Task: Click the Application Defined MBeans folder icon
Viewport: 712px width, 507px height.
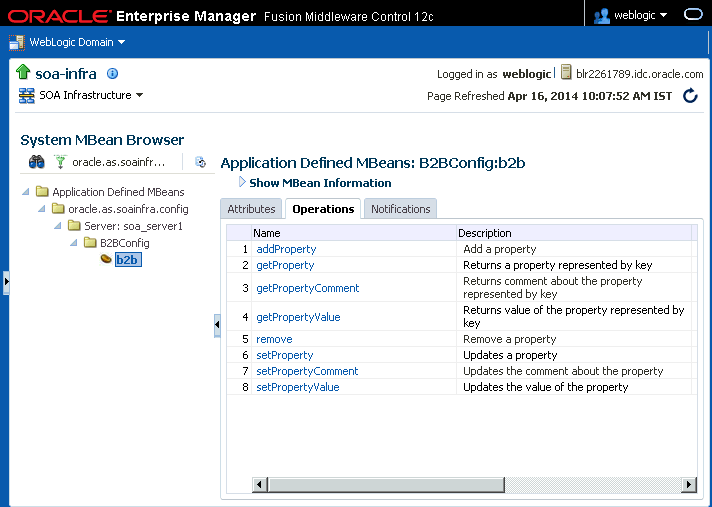Action: pos(42,192)
